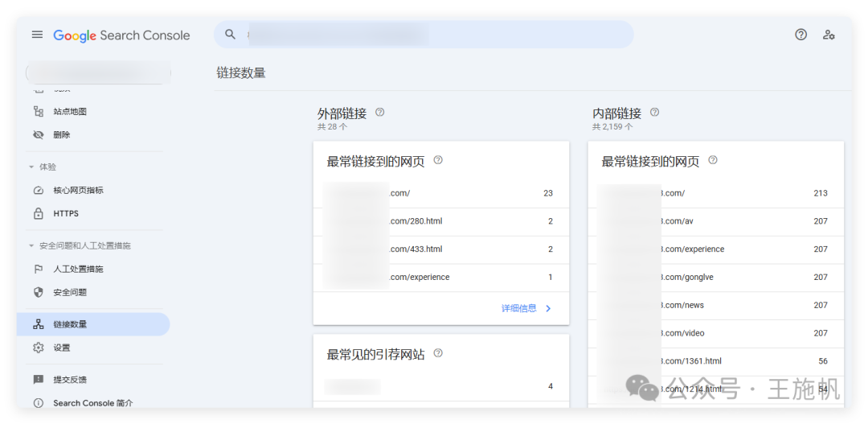Click the 人工处置措施 flag icon
This screenshot has width=868, height=424.
tap(39, 270)
